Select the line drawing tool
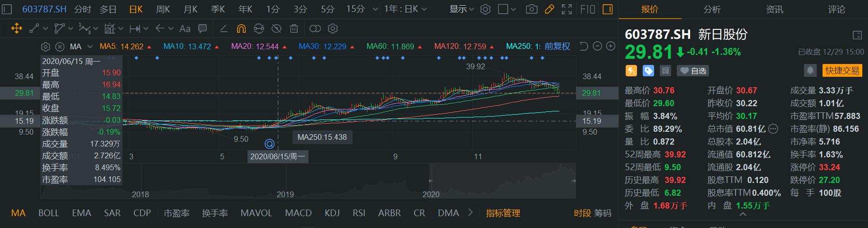Image resolution: width=868 pixels, height=228 pixels. pos(35,29)
